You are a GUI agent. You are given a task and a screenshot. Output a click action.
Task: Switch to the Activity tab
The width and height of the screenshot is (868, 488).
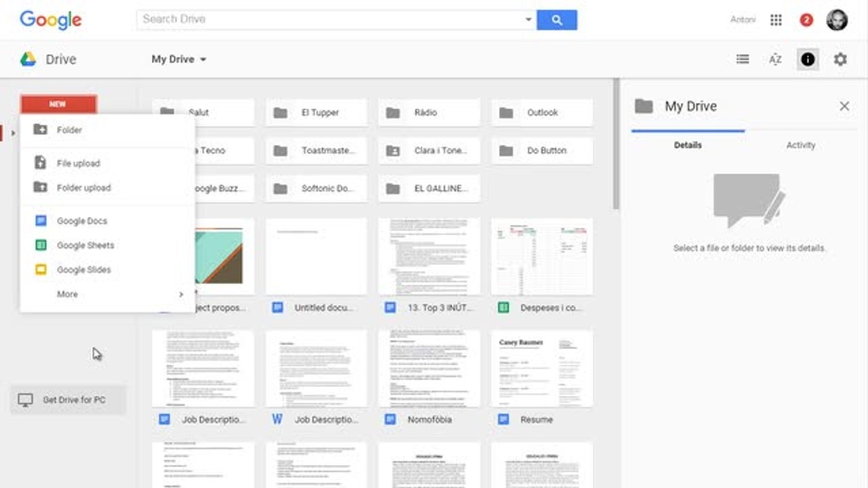(801, 145)
